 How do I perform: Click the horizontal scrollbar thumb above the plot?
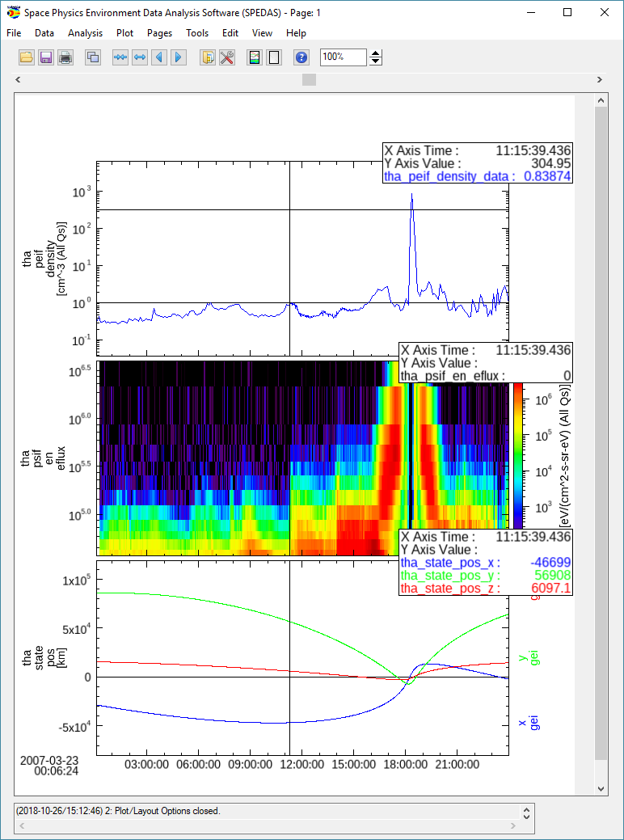click(x=309, y=79)
